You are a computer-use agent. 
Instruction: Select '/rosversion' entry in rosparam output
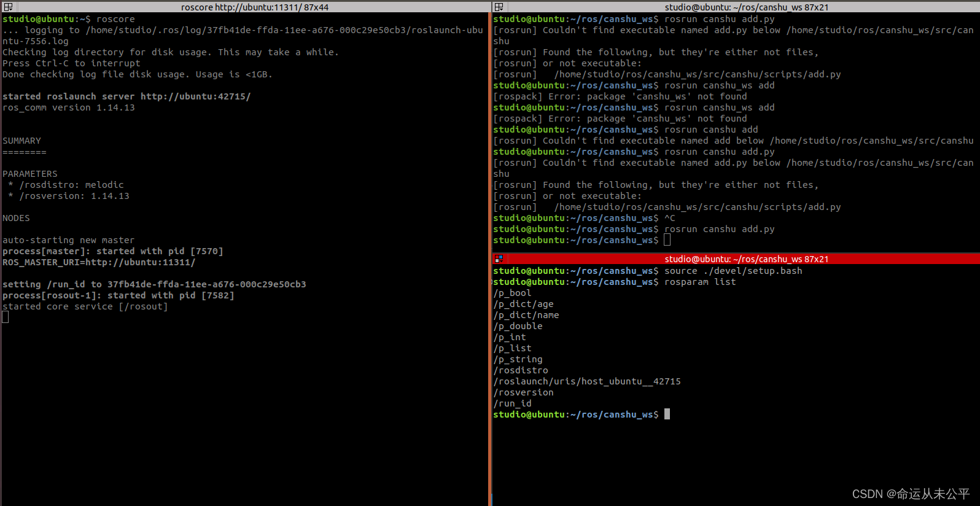523,392
